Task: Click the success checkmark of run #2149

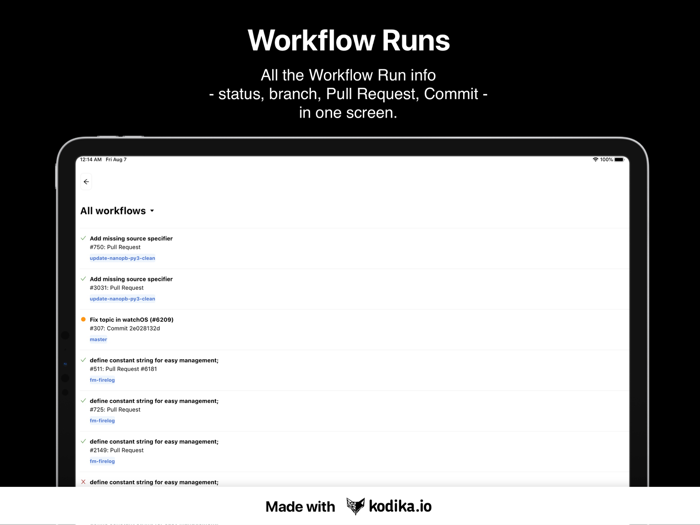Action: click(x=83, y=442)
